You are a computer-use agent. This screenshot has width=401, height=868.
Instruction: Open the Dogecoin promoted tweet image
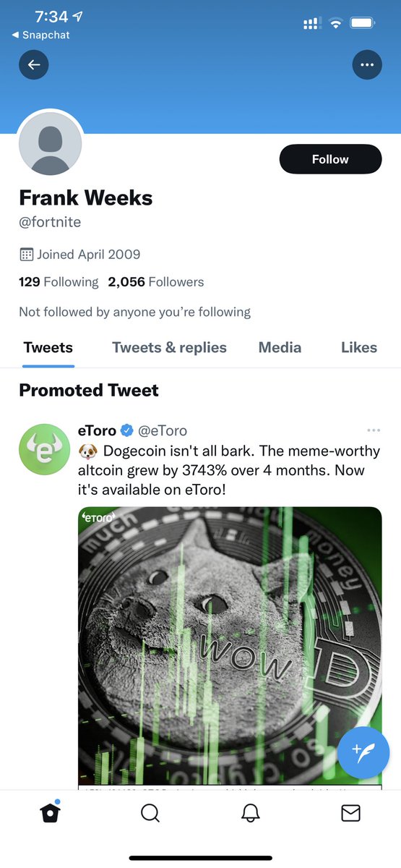(230, 647)
